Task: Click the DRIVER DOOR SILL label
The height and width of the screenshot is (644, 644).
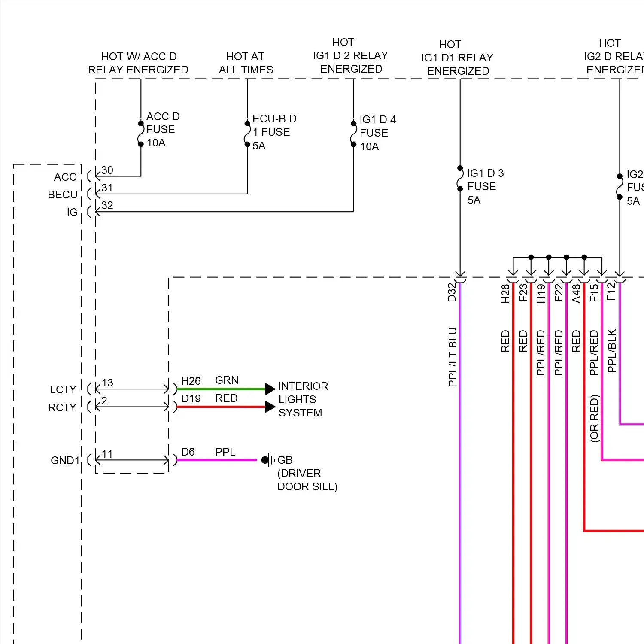Action: coord(307,480)
